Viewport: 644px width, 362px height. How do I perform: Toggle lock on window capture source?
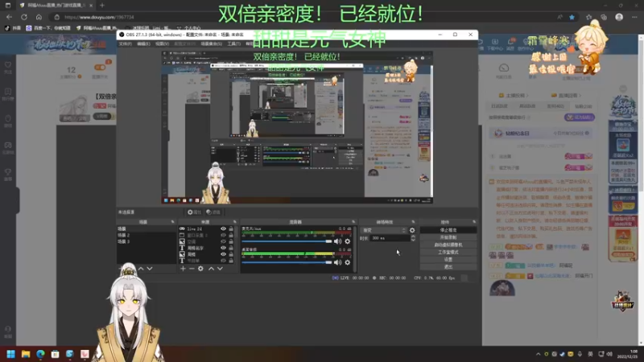tap(231, 235)
